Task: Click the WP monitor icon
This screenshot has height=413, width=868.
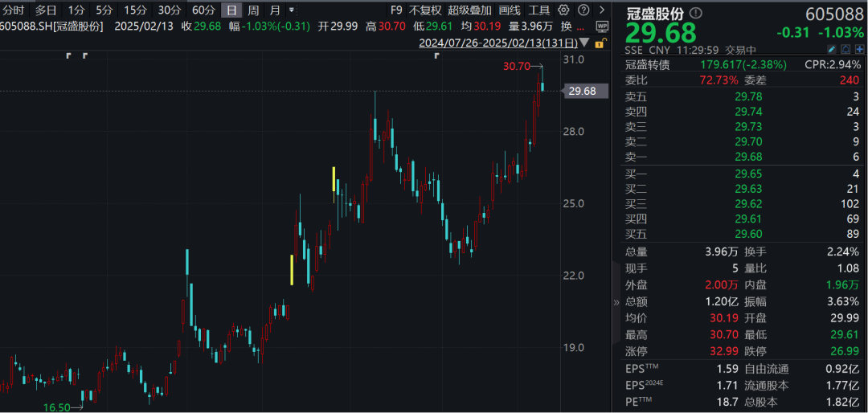Action: tap(602, 27)
